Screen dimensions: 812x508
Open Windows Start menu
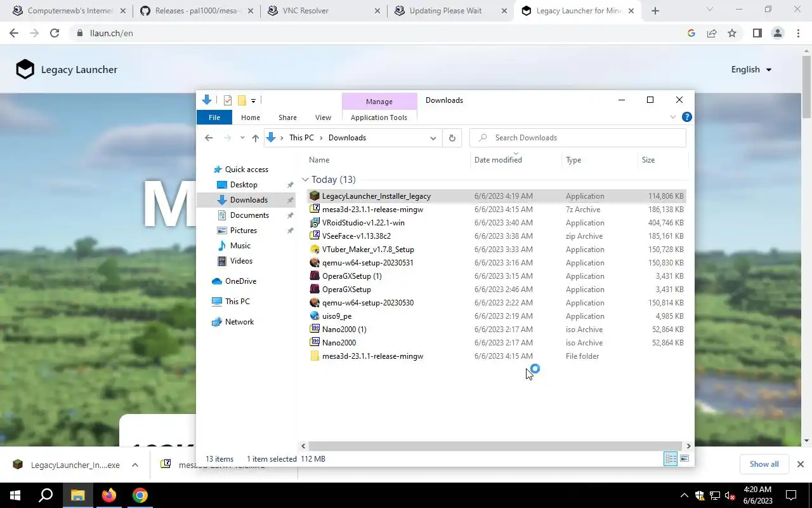(x=15, y=495)
